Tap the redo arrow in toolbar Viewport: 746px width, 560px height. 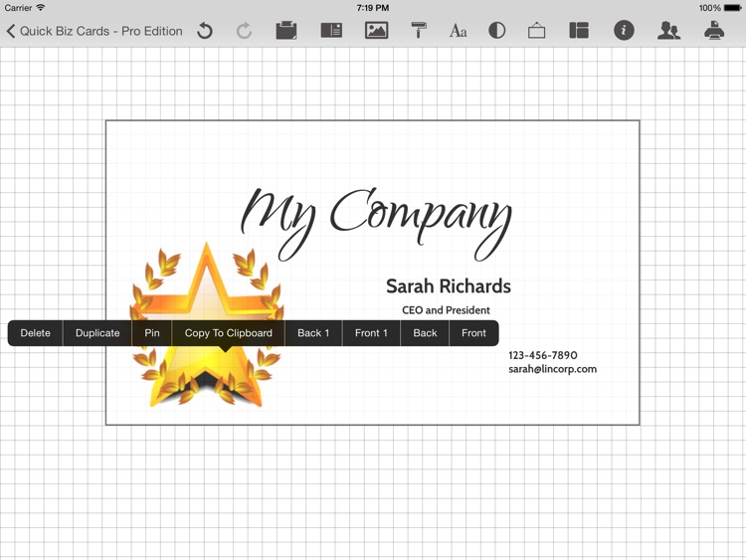244,31
